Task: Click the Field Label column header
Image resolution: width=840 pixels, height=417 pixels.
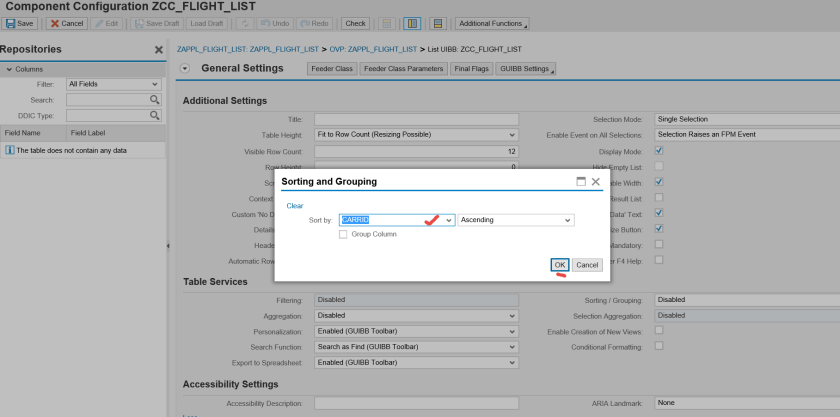Action: pos(116,133)
